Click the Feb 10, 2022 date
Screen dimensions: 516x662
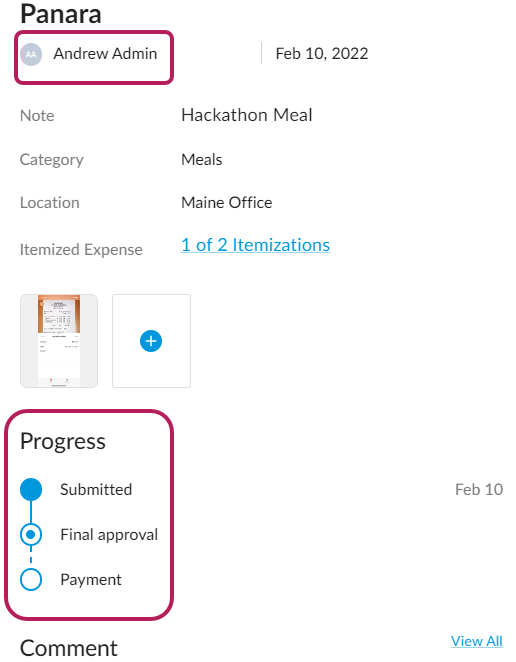click(322, 54)
